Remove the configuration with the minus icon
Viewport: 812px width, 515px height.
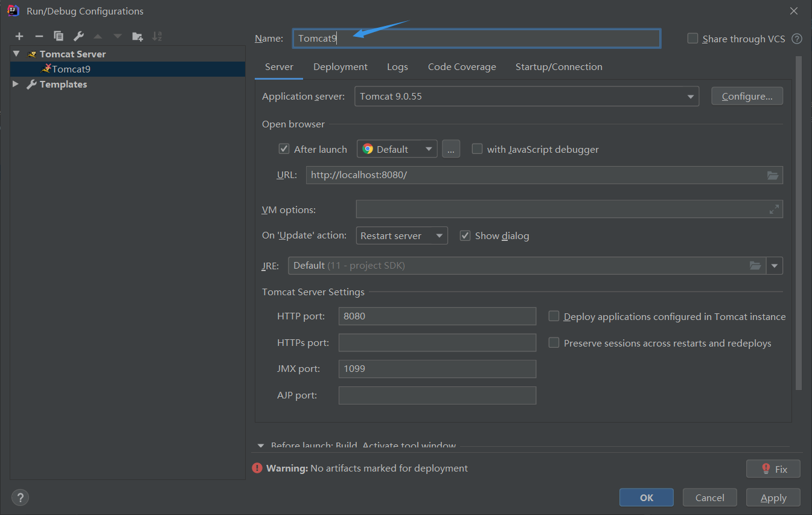click(x=39, y=36)
